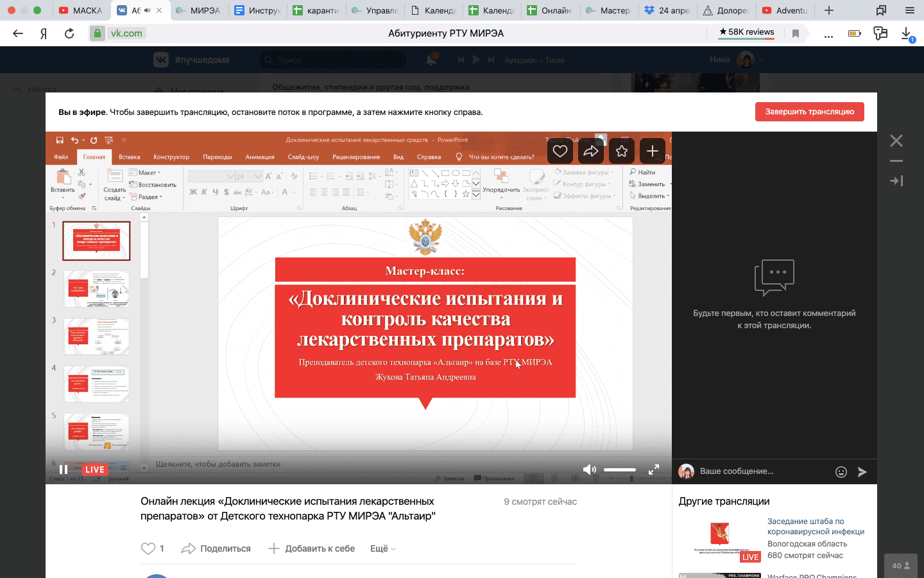Focus the 'Ваше сообщение...' comment field
Viewport: 924px width, 578px height.
[x=764, y=471]
